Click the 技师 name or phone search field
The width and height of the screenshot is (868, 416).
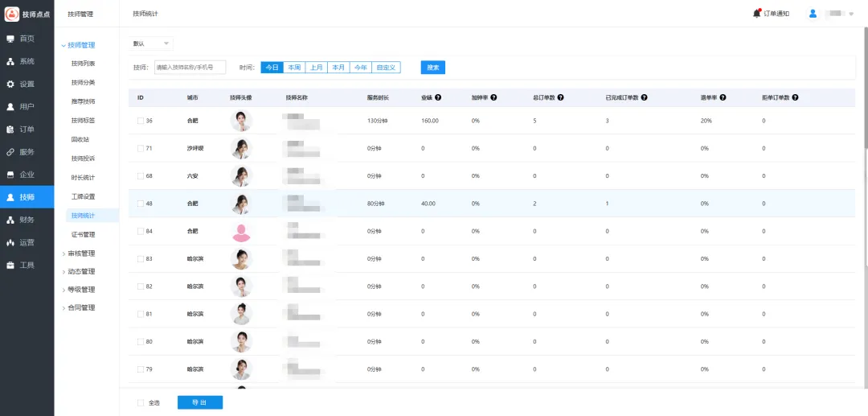pyautogui.click(x=190, y=68)
